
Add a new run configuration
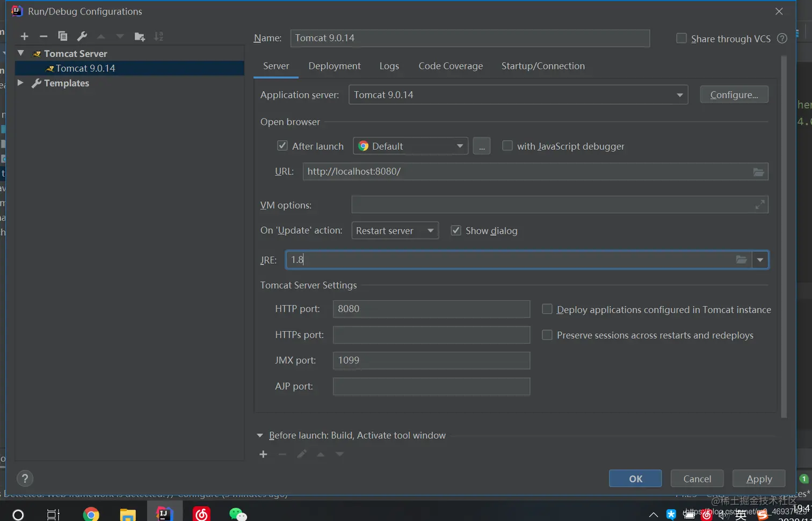(x=24, y=37)
